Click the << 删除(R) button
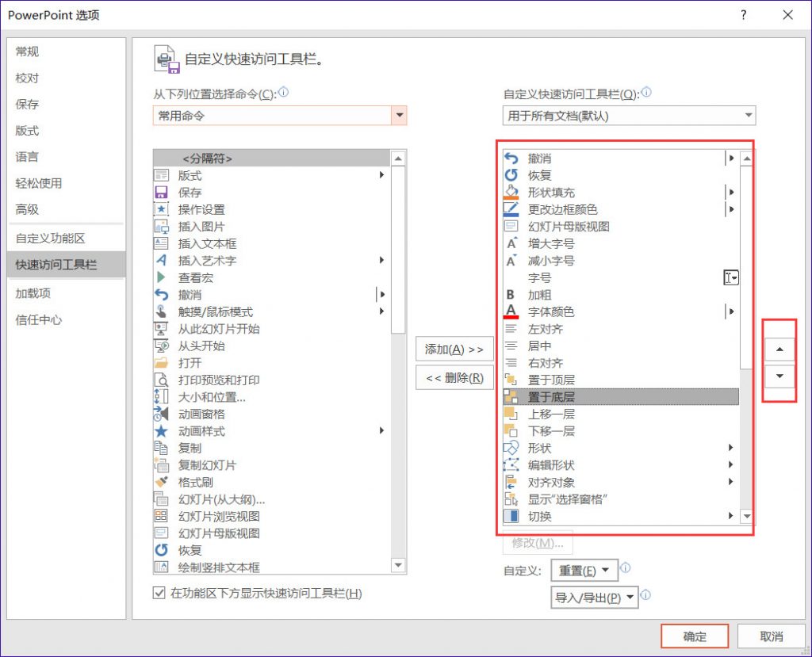812x657 pixels. click(454, 378)
